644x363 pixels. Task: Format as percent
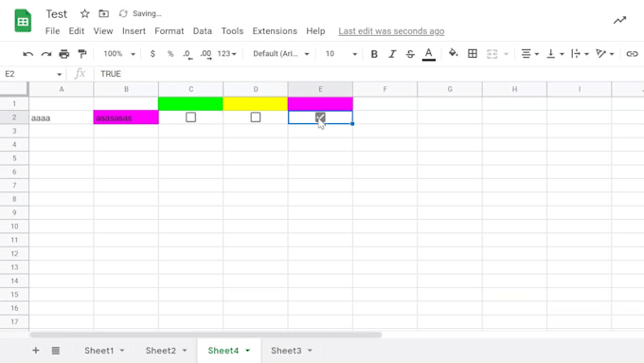pos(170,54)
